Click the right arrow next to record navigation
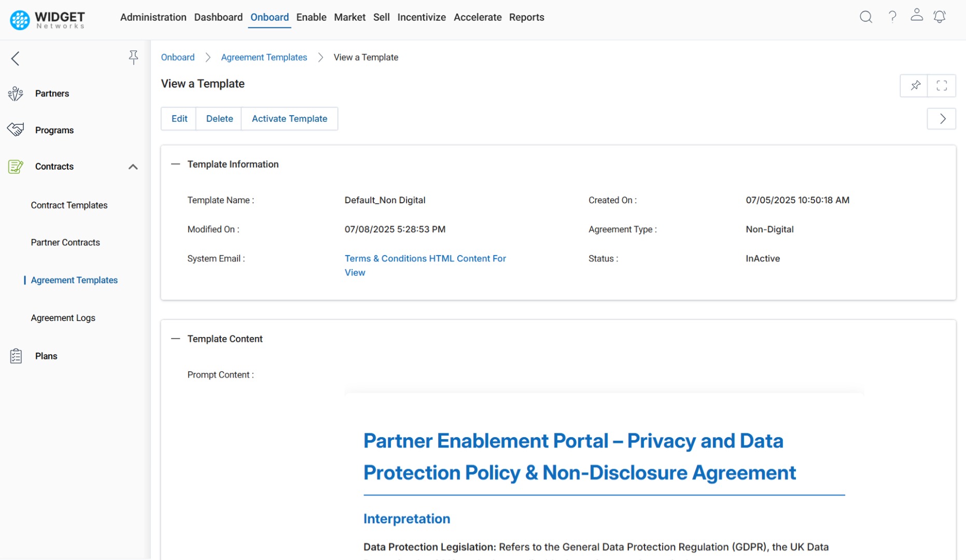Screen dimensions: 966x560 [942, 118]
